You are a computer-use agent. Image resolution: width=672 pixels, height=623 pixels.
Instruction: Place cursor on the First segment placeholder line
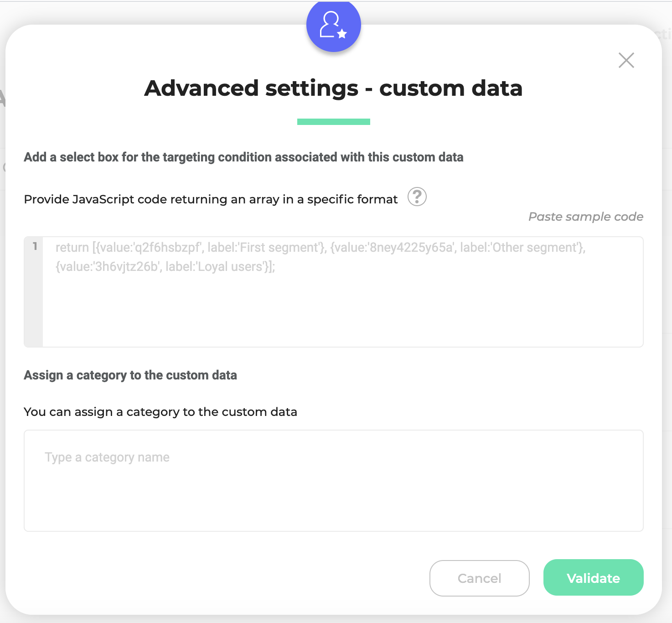[x=320, y=248]
